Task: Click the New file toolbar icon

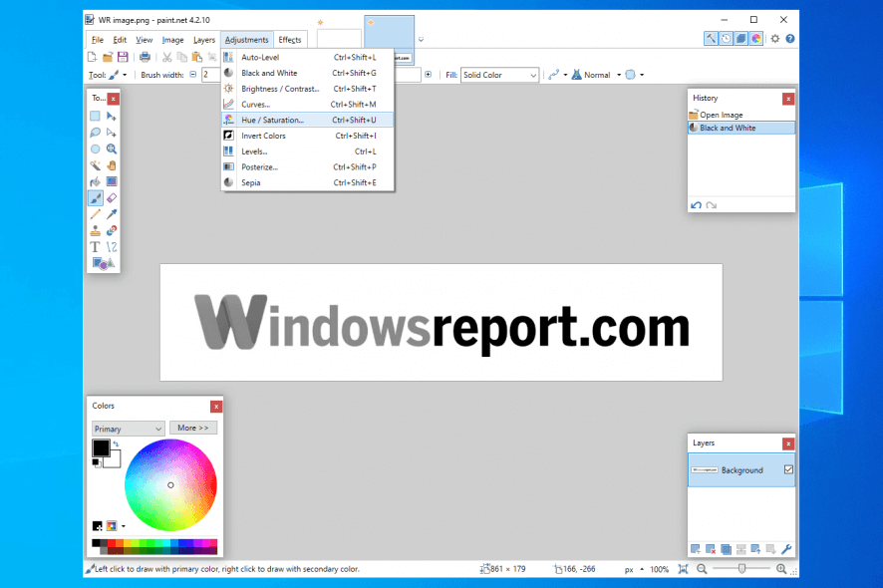Action: pos(93,57)
